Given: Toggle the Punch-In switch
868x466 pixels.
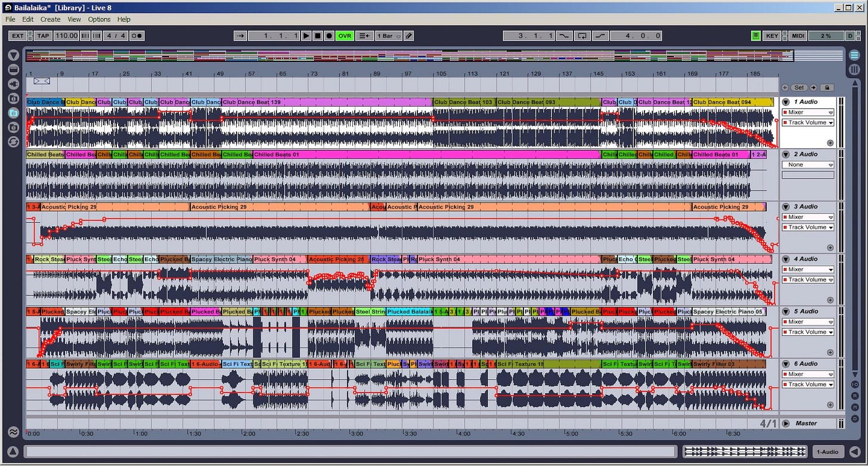Looking at the screenshot, I should tap(564, 36).
